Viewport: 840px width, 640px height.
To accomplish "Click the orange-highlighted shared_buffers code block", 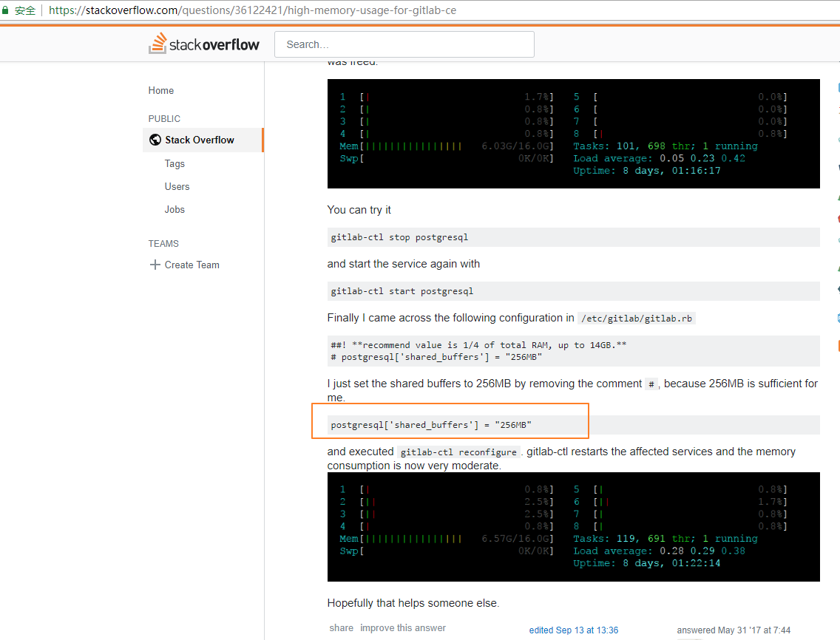I will point(449,421).
